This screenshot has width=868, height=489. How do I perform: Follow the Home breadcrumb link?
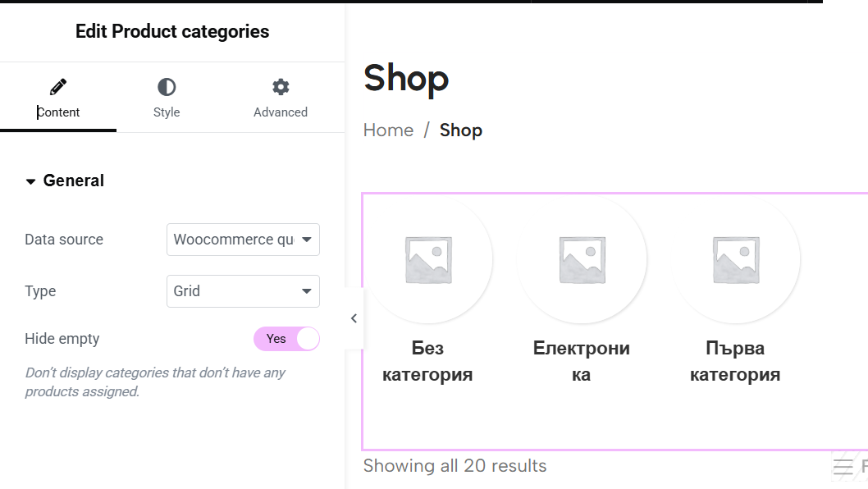pyautogui.click(x=388, y=130)
